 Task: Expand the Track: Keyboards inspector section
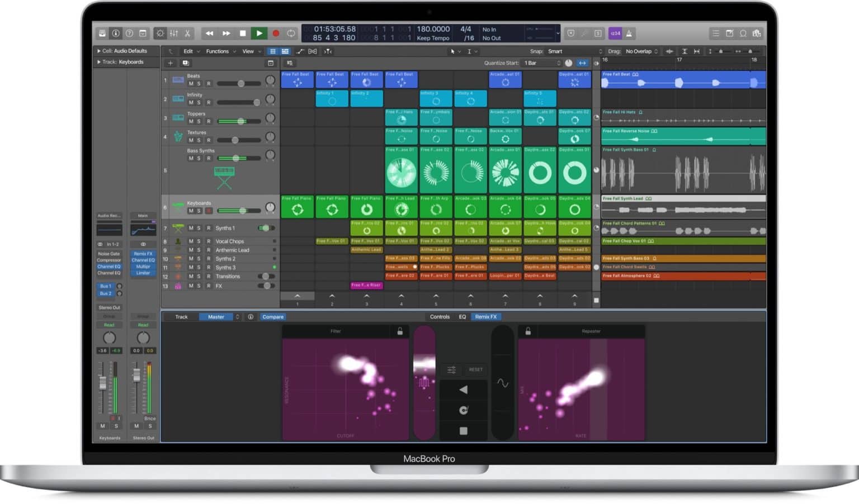100,62
